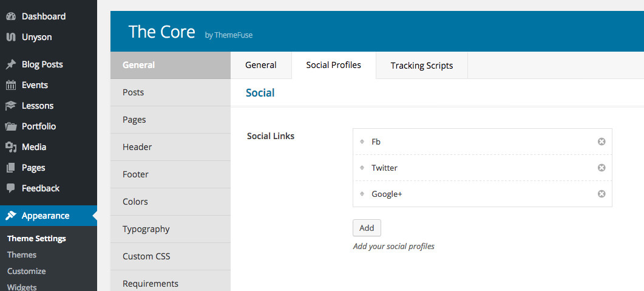Click the Events calendar icon
The width and height of the screenshot is (644, 291).
click(11, 85)
